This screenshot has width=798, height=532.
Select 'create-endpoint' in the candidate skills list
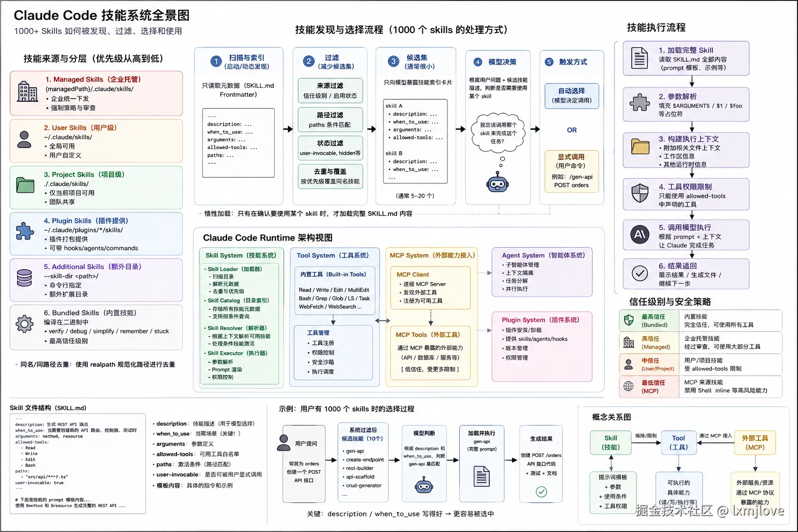coord(365,460)
